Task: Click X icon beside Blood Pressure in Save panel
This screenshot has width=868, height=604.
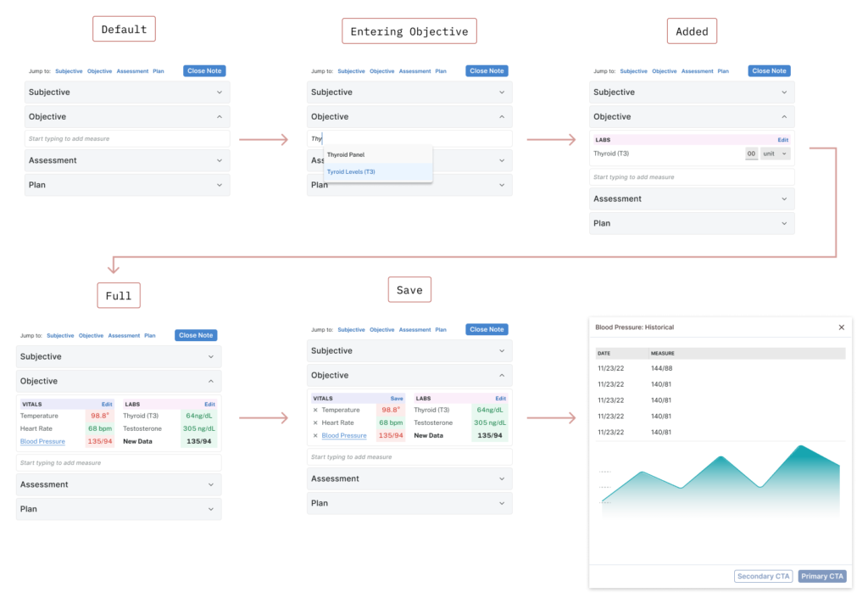Action: (x=315, y=436)
